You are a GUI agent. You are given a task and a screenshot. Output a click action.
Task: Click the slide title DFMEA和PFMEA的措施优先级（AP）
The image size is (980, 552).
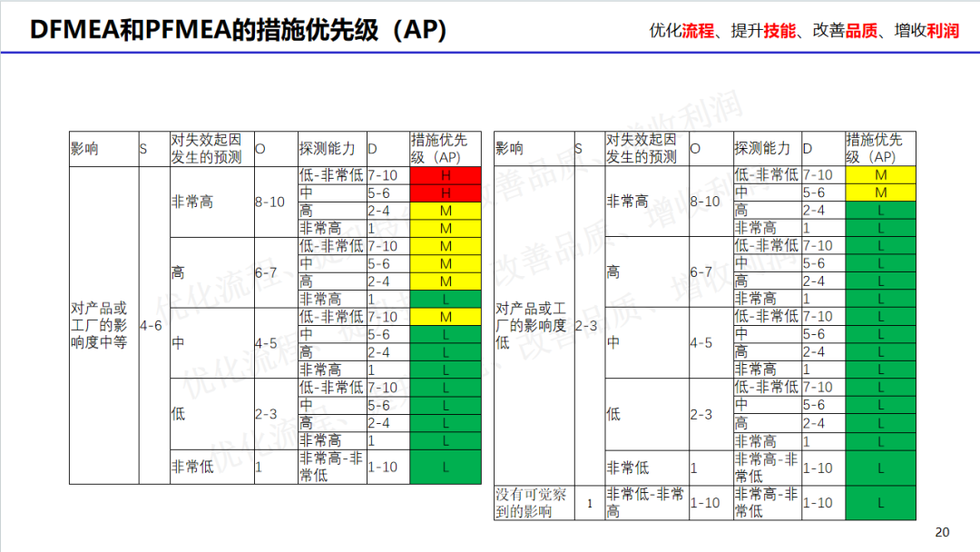click(x=239, y=30)
